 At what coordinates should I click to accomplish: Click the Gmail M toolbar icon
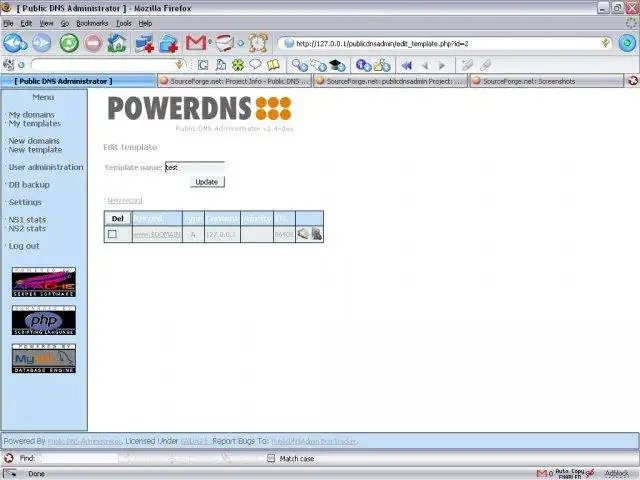(x=196, y=42)
